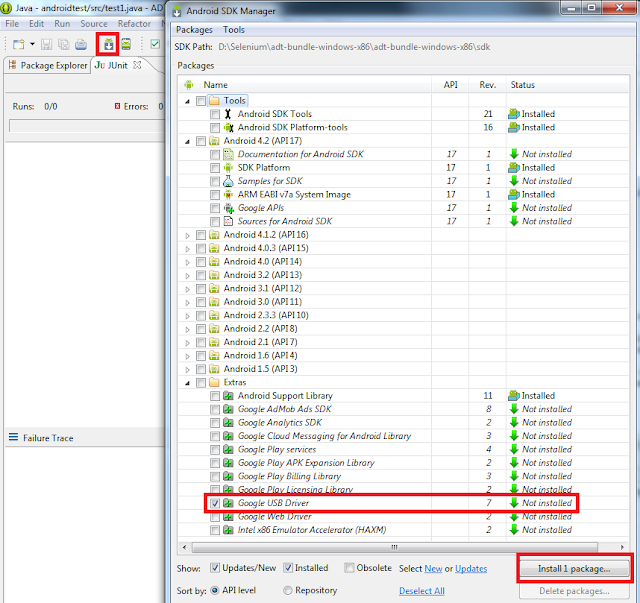Close the JUnit view tab
Viewport: 640px width, 603px height.
click(x=138, y=65)
